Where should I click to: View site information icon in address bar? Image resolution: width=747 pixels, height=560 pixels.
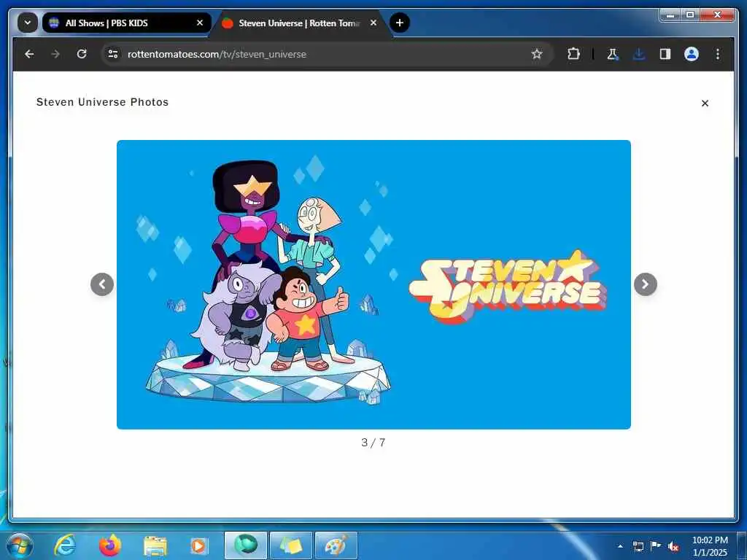tap(113, 54)
